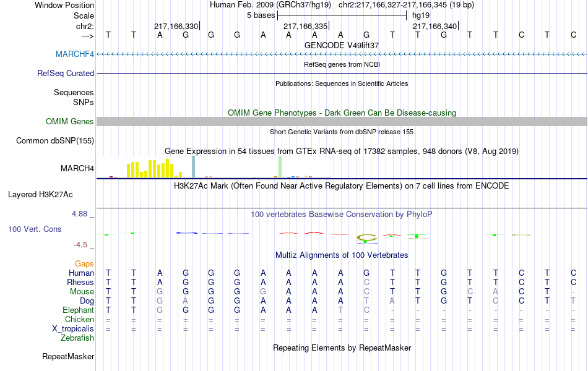Click the Mouse alignment row label
The height and width of the screenshot is (371, 588).
82,292
